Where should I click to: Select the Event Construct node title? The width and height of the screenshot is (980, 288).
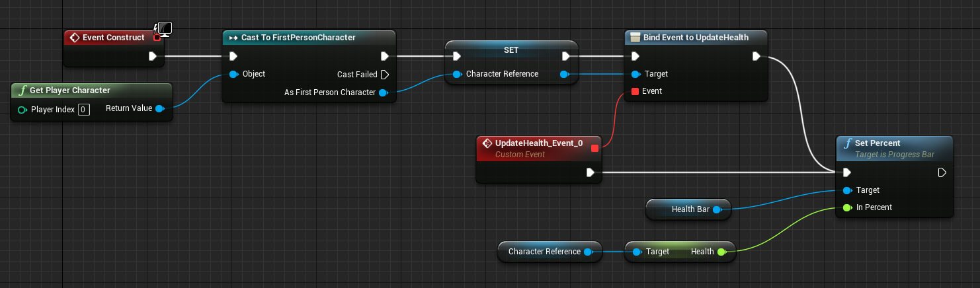pyautogui.click(x=113, y=38)
